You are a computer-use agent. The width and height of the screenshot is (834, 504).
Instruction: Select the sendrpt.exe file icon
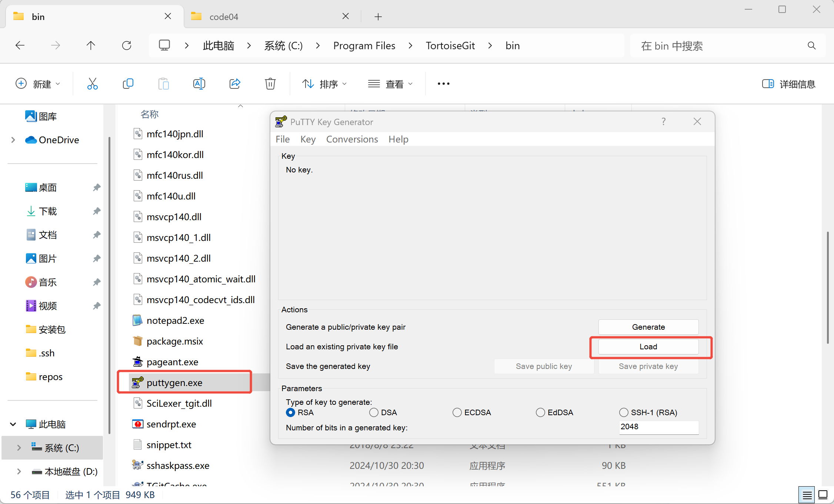[138, 424]
